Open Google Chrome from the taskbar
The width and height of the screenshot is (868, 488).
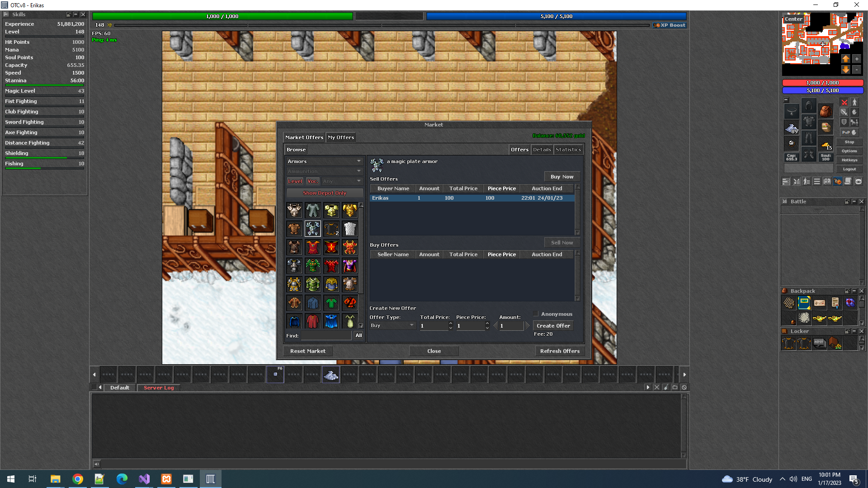[78, 479]
